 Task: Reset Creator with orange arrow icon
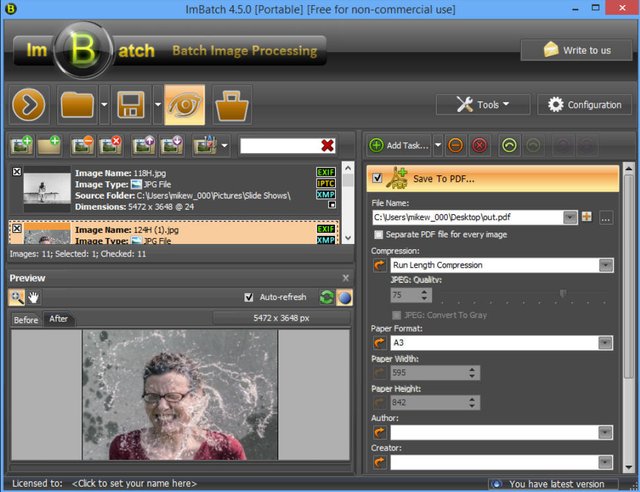click(x=380, y=462)
